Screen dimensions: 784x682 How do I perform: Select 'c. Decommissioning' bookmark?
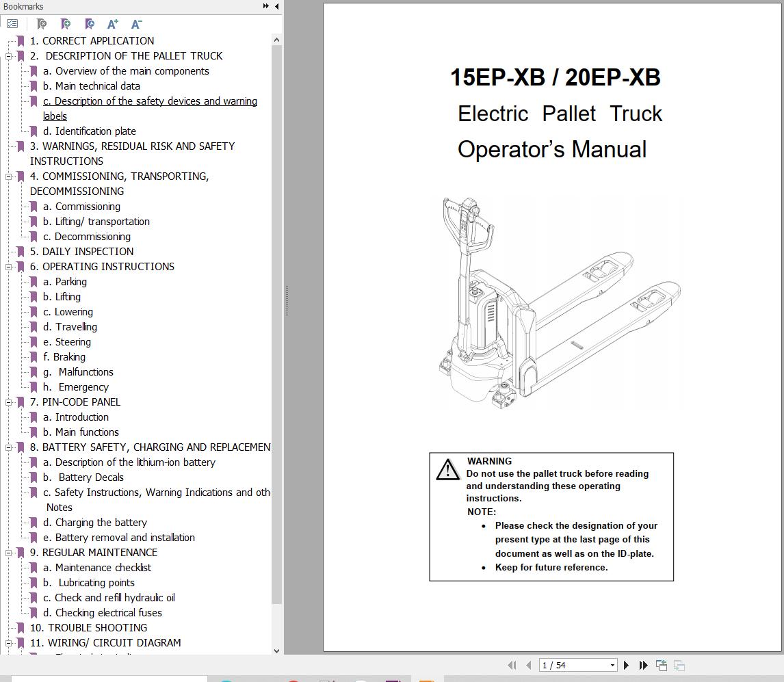pyautogui.click(x=87, y=237)
